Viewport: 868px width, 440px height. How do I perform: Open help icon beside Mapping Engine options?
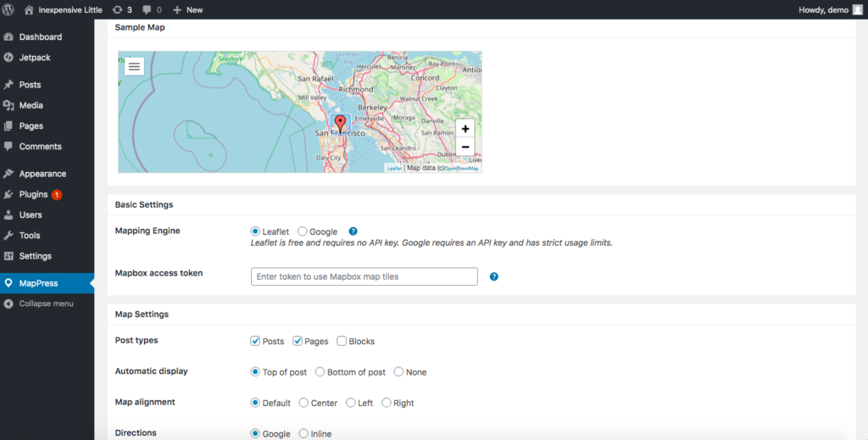[x=353, y=231]
